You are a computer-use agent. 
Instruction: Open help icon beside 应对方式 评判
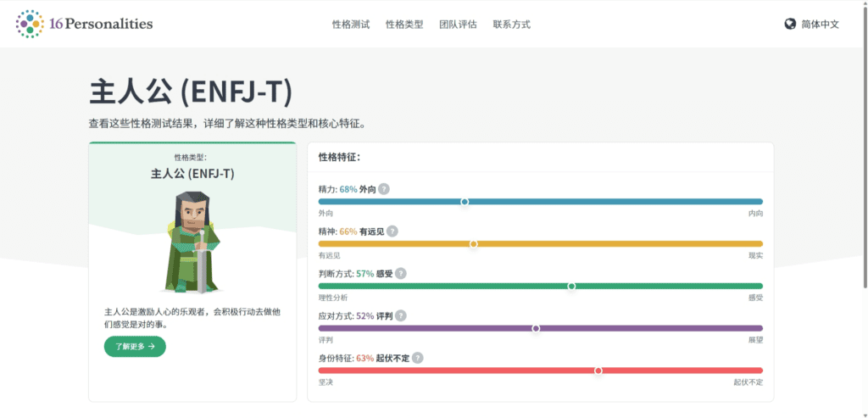point(400,315)
